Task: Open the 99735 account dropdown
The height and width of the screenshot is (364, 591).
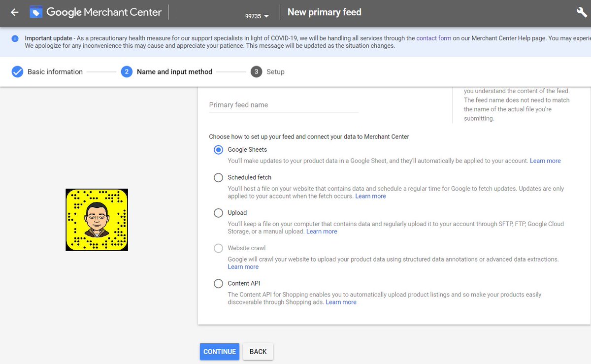Action: click(257, 16)
